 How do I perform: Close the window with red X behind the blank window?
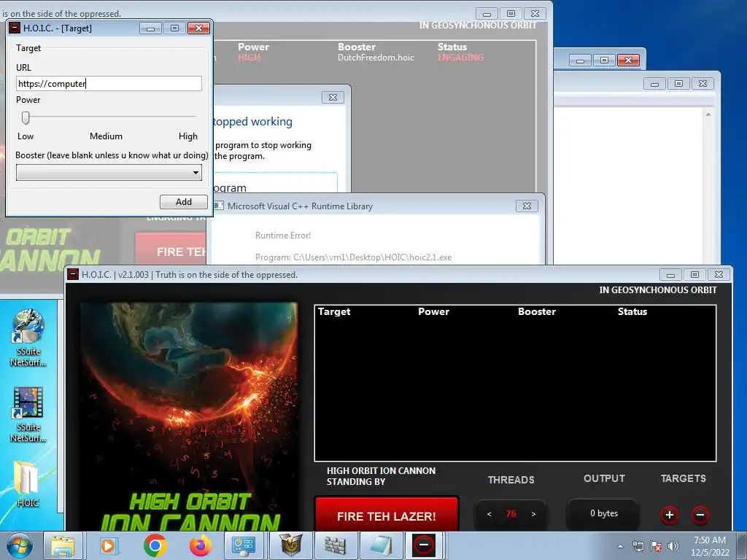coord(628,60)
